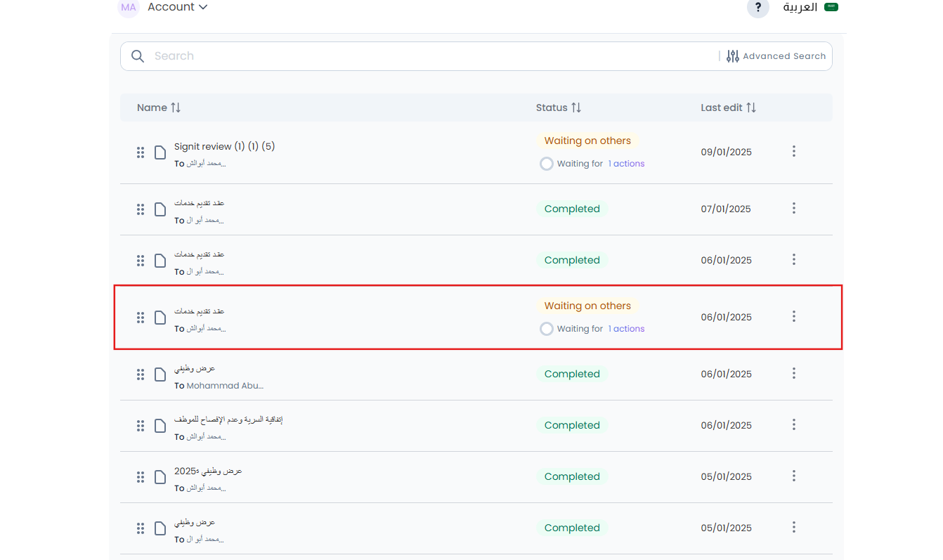
Task: Sort documents by Status column
Action: point(559,108)
